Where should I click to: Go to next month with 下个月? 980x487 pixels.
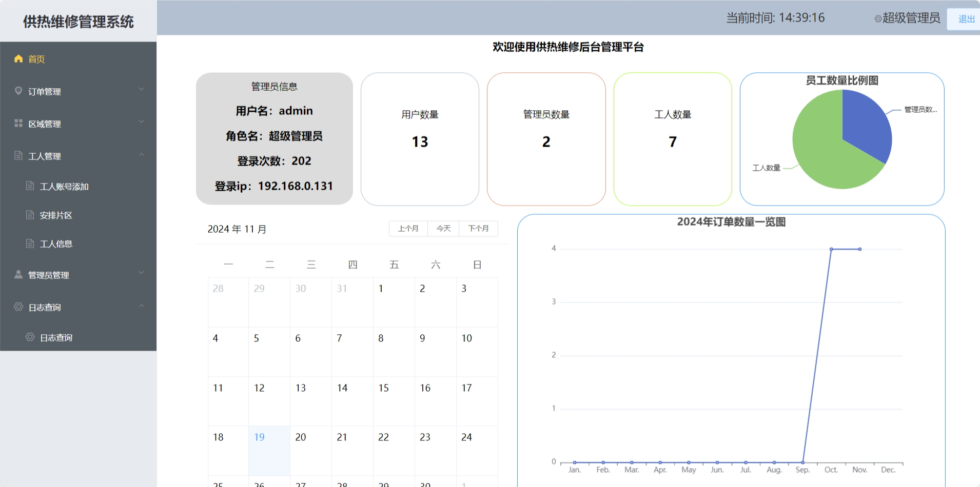[x=478, y=228]
